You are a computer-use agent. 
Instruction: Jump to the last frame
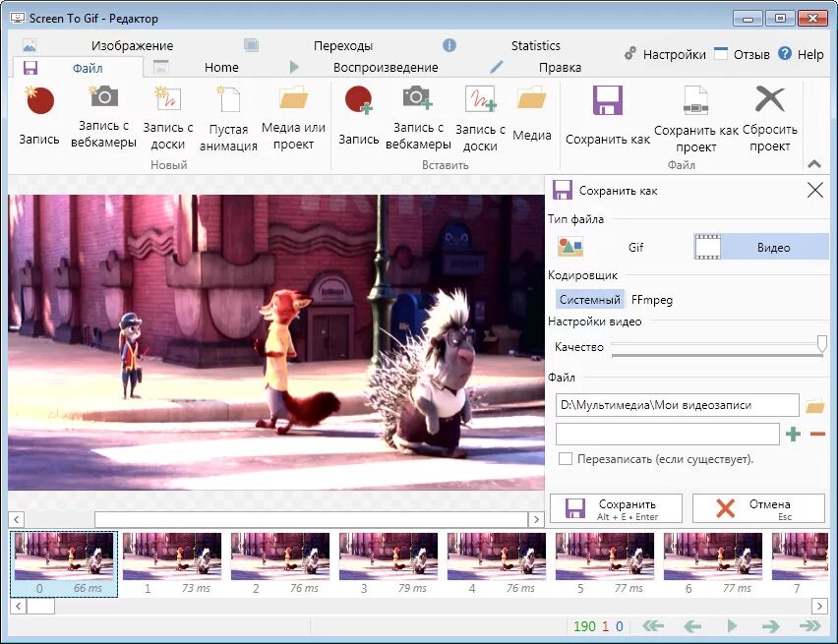click(x=810, y=626)
